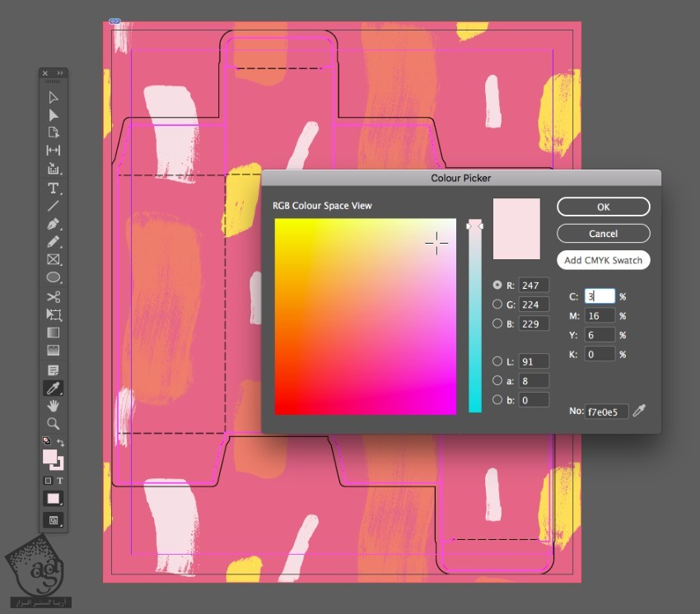This screenshot has width=700, height=614.
Task: Click the Colour Picker title bar
Action: click(461, 178)
